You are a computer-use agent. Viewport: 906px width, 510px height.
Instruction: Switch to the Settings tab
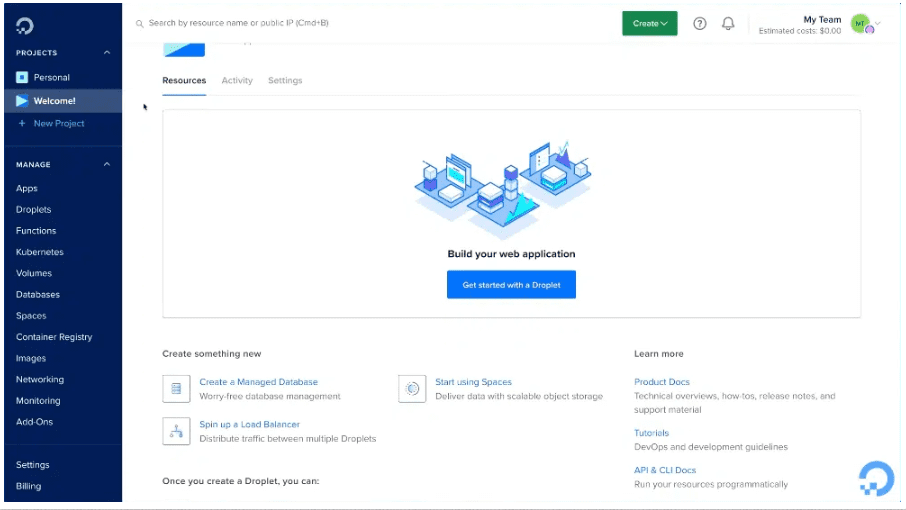pos(285,80)
